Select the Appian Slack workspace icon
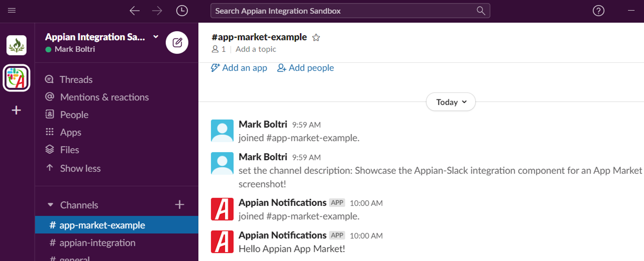This screenshot has width=644, height=261. coord(16,78)
